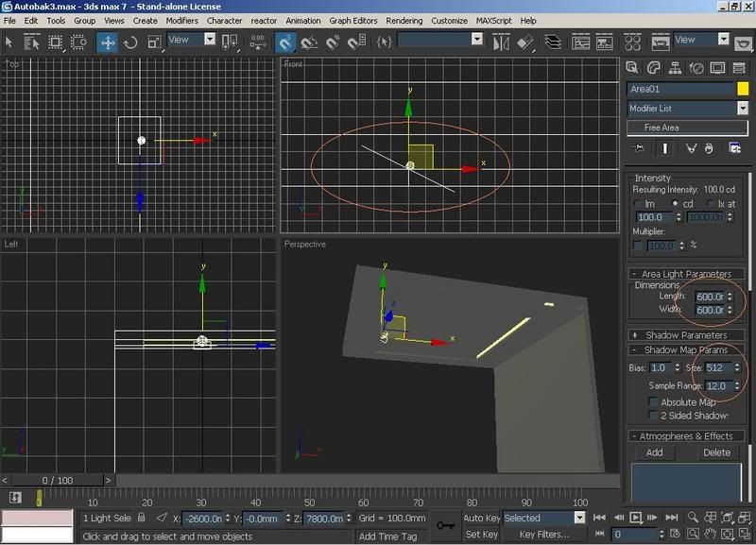Click the yellow object color swatch
This screenshot has width=756, height=545.
coord(743,89)
